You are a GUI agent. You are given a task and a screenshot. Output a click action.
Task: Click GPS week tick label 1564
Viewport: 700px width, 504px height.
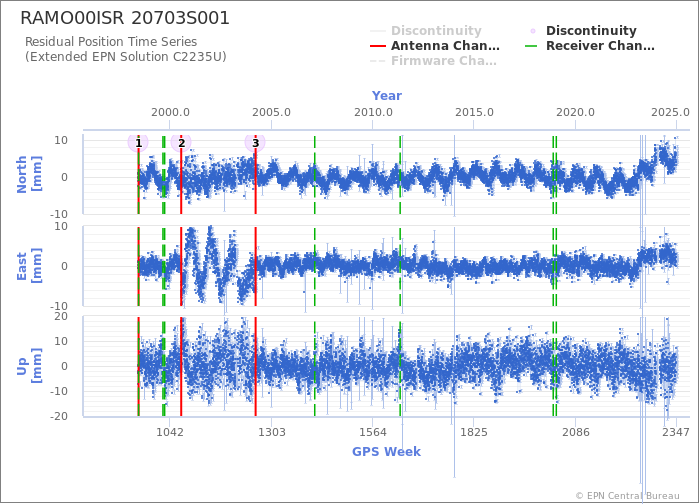coord(373,432)
